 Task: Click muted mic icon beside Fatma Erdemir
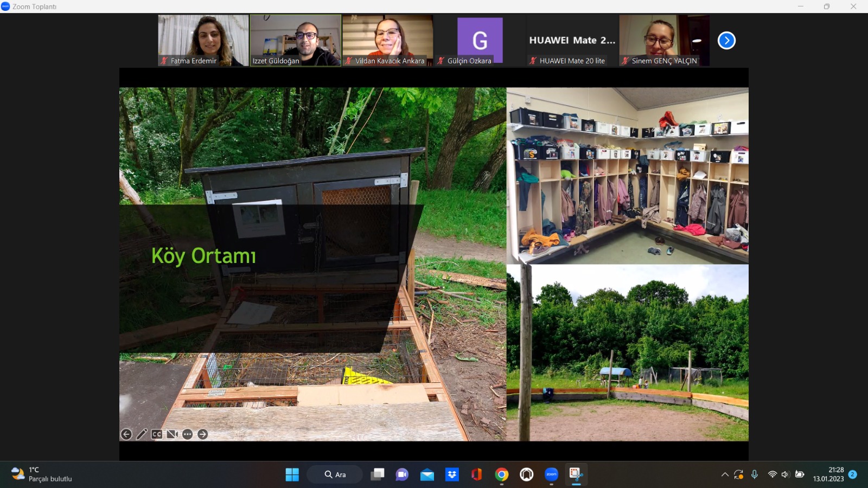pos(164,61)
